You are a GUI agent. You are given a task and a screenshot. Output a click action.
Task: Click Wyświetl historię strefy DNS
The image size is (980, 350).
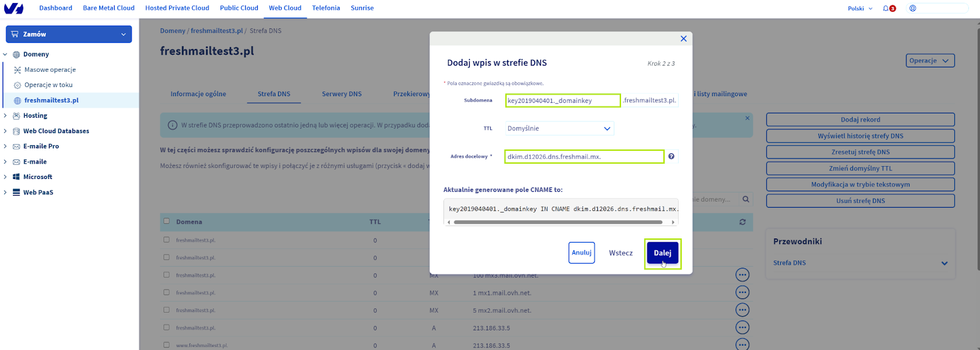click(860, 136)
